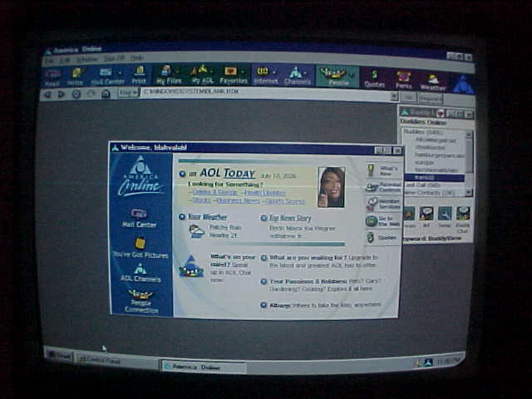
Task: Click the IM icon in Buddy List
Action: 426,216
